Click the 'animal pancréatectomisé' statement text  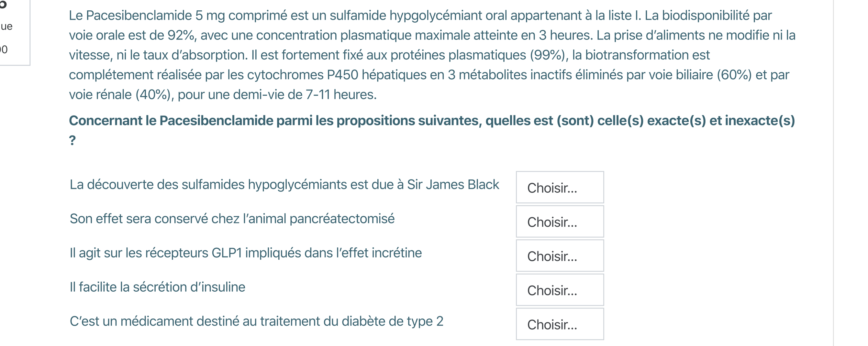(232, 219)
